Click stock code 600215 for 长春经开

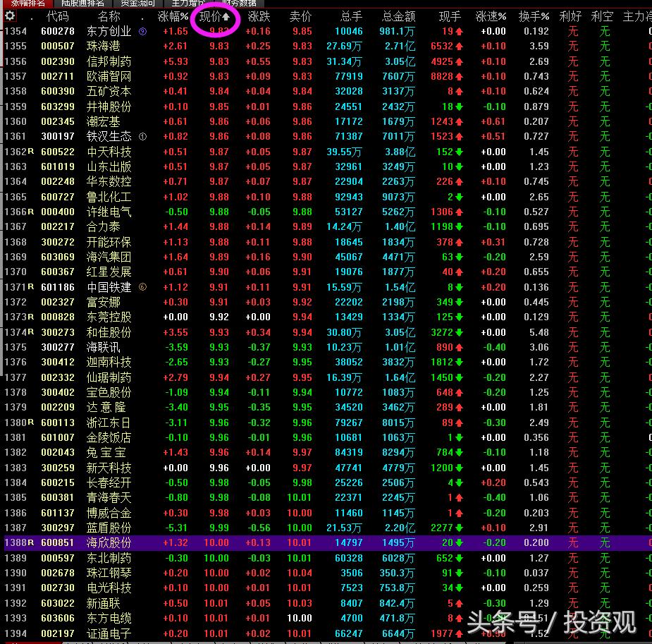tap(58, 482)
